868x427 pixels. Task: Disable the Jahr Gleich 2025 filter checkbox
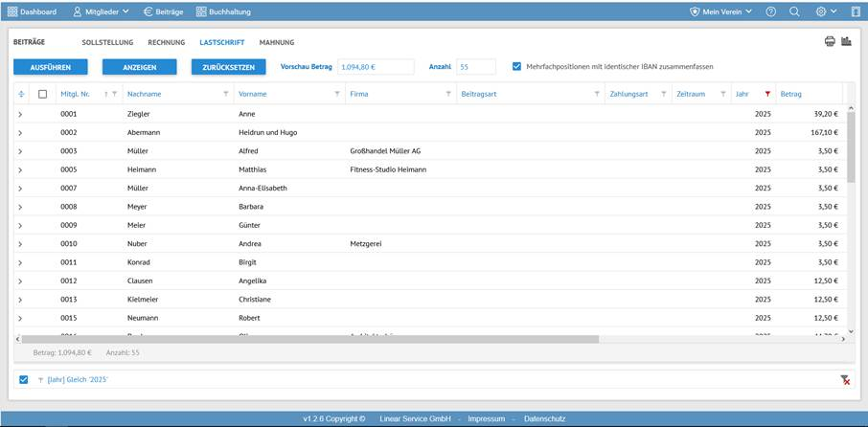24,380
